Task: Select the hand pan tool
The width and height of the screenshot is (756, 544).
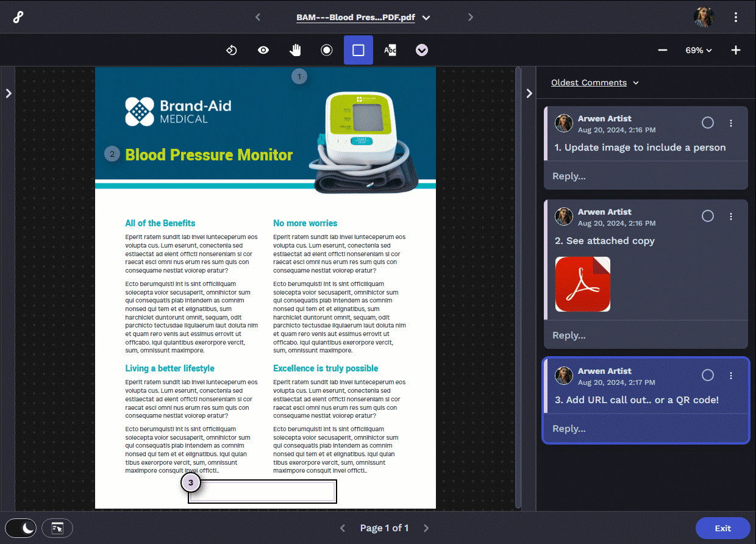Action: [295, 50]
